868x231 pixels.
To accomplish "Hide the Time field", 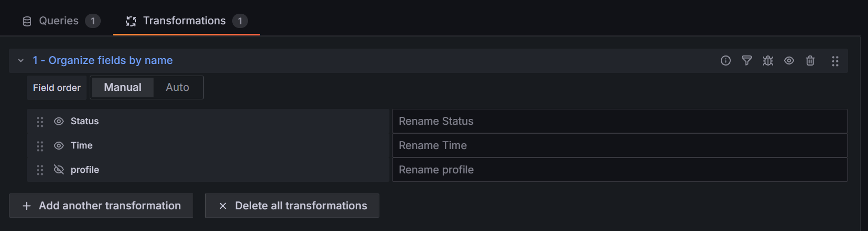I will pos(59,146).
